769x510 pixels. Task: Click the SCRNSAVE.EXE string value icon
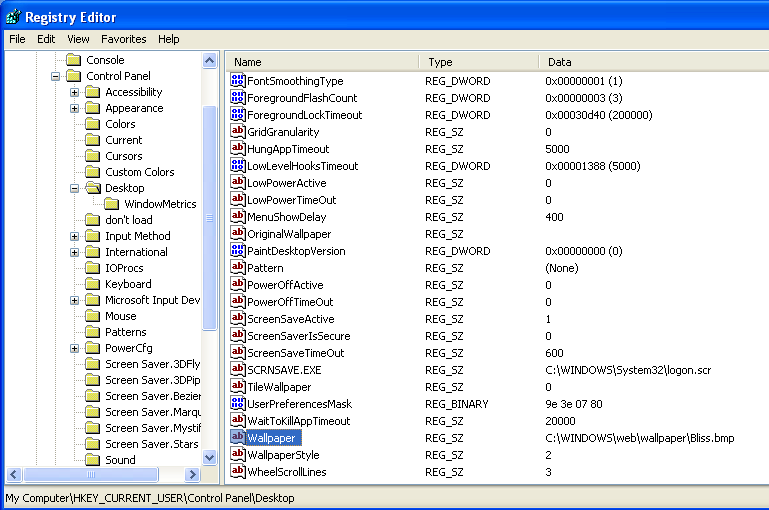pyautogui.click(x=238, y=369)
